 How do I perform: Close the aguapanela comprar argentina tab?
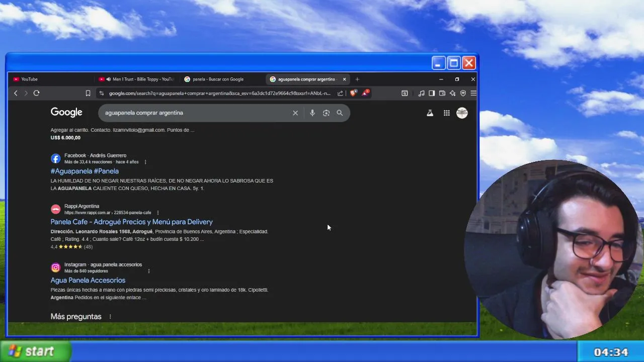pyautogui.click(x=344, y=79)
